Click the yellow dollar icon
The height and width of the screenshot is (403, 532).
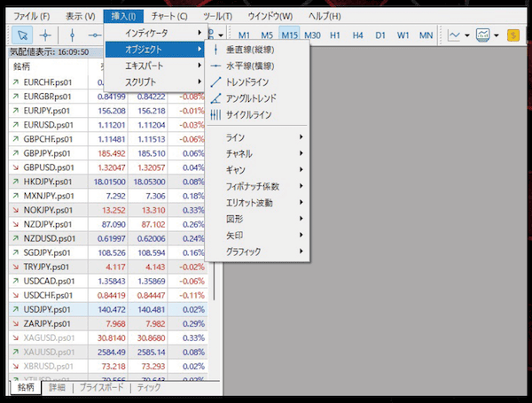point(513,35)
